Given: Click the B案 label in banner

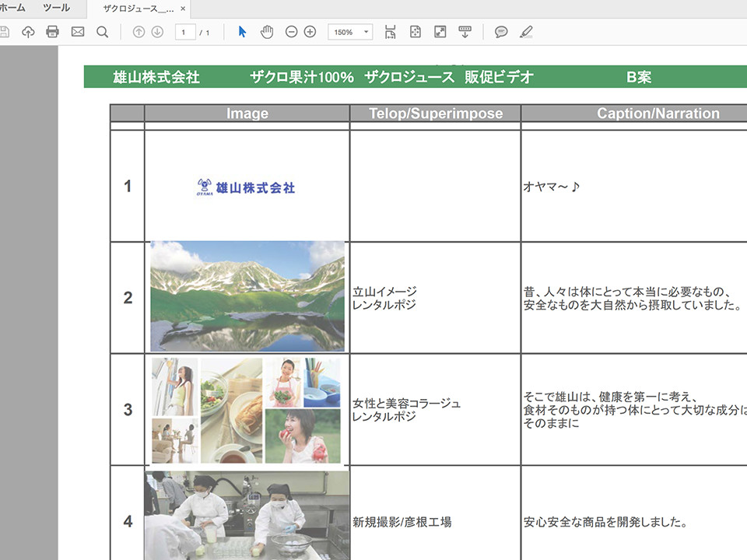Looking at the screenshot, I should pyautogui.click(x=639, y=77).
